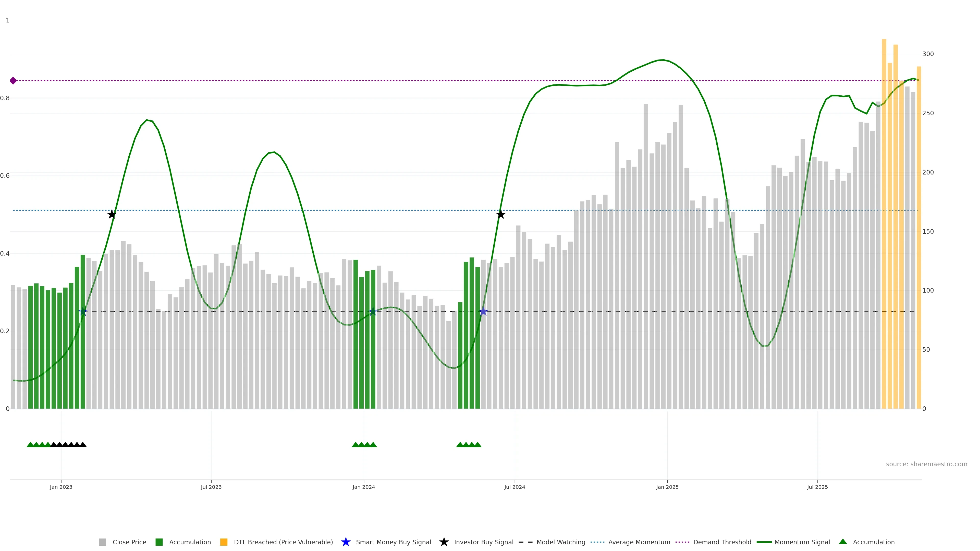Click the Jul 2023 axis label
Viewport: 980px width, 551px height.
(211, 487)
